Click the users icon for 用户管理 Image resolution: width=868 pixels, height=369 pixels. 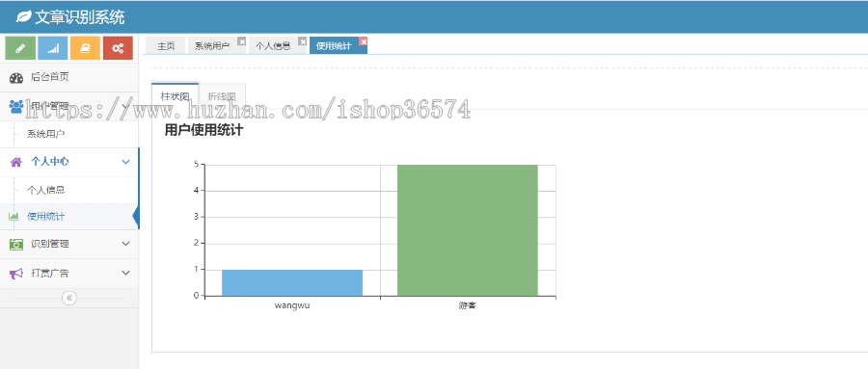pyautogui.click(x=16, y=106)
